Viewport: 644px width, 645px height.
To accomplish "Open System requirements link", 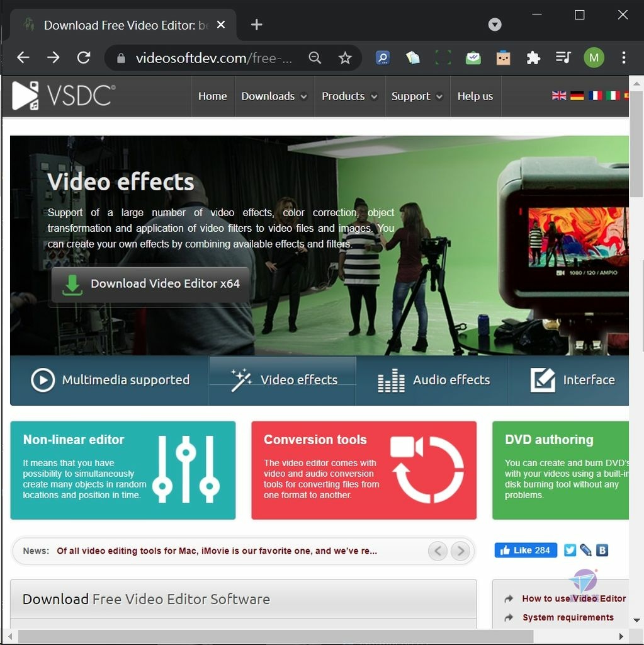I will point(568,617).
